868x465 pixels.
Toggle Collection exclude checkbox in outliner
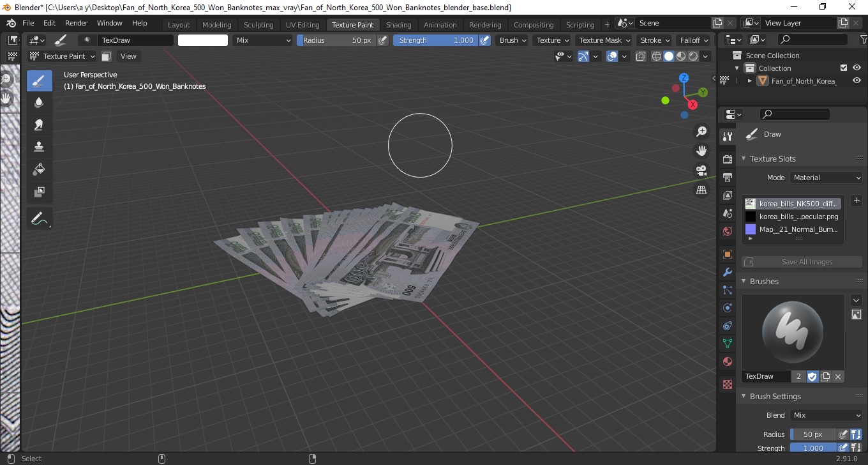(844, 68)
